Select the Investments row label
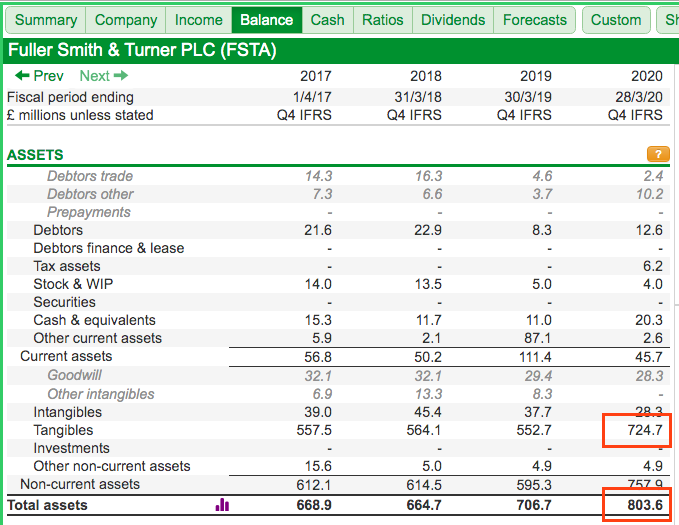Screen dimensions: 679x525 pyautogui.click(x=71, y=448)
